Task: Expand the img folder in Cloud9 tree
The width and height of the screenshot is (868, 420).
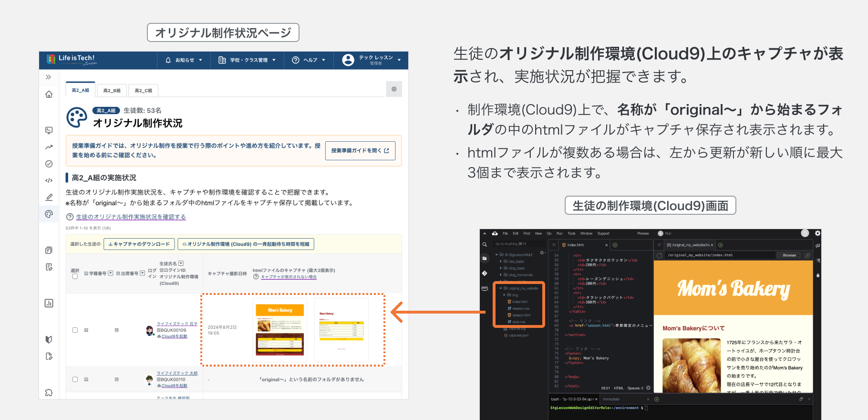Action: [504, 295]
